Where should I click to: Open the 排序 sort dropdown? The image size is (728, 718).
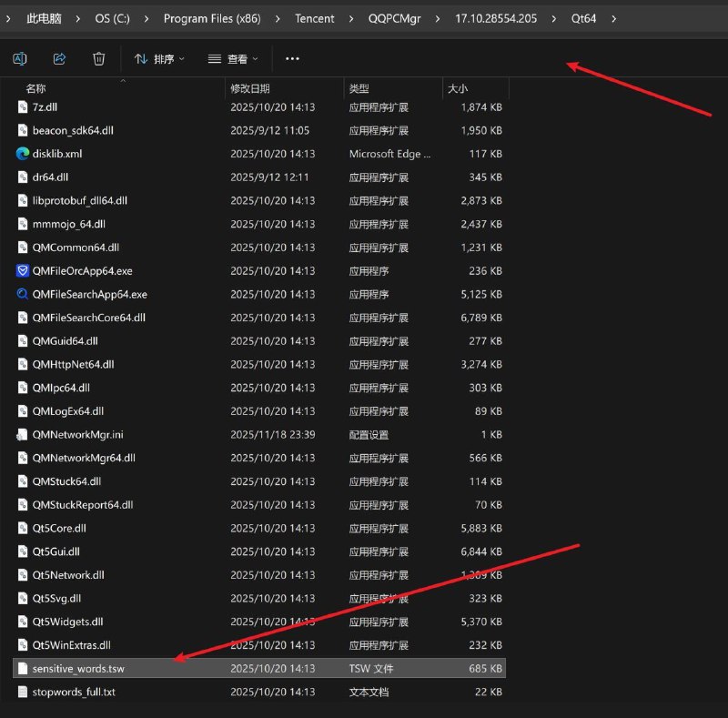pos(159,59)
